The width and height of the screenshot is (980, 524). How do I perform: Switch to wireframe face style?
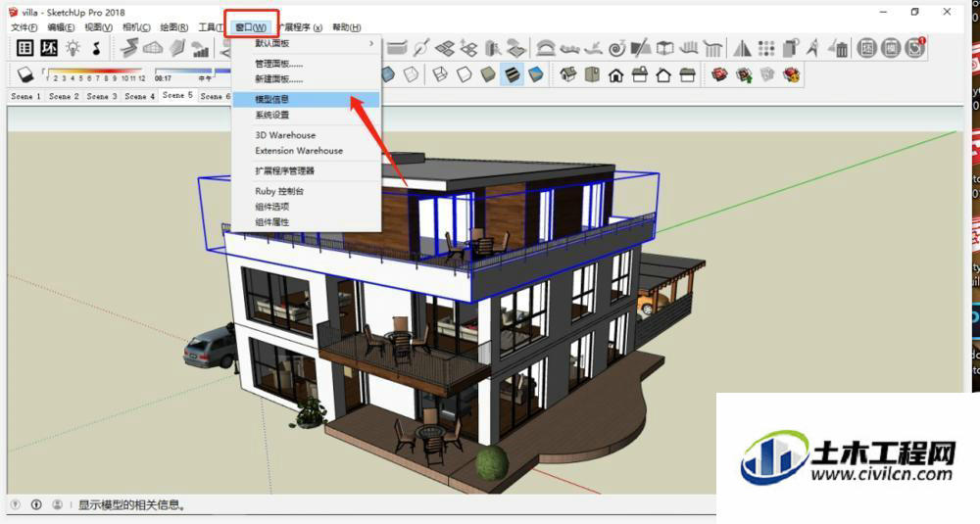point(440,75)
